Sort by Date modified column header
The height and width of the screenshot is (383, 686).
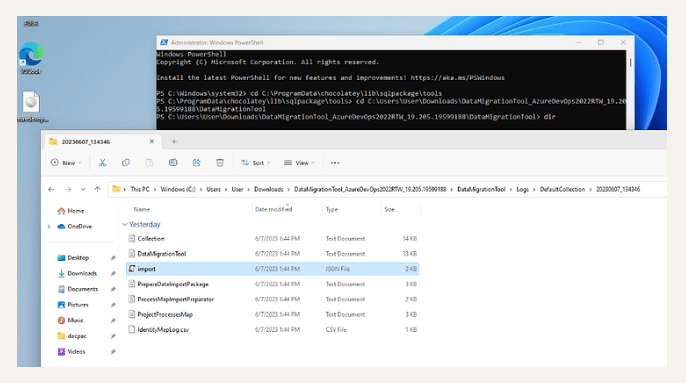(273, 210)
